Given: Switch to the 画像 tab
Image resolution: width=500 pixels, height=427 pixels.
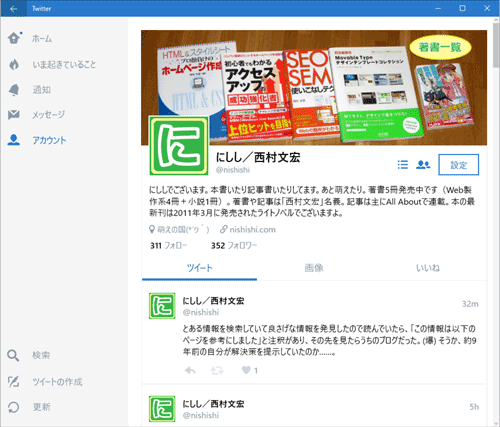Looking at the screenshot, I should (314, 268).
